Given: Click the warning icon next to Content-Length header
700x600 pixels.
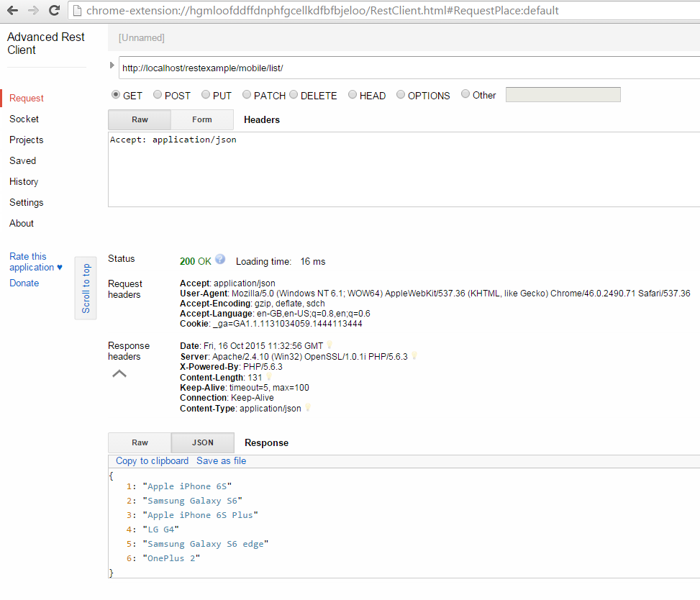Looking at the screenshot, I should coord(268,377).
